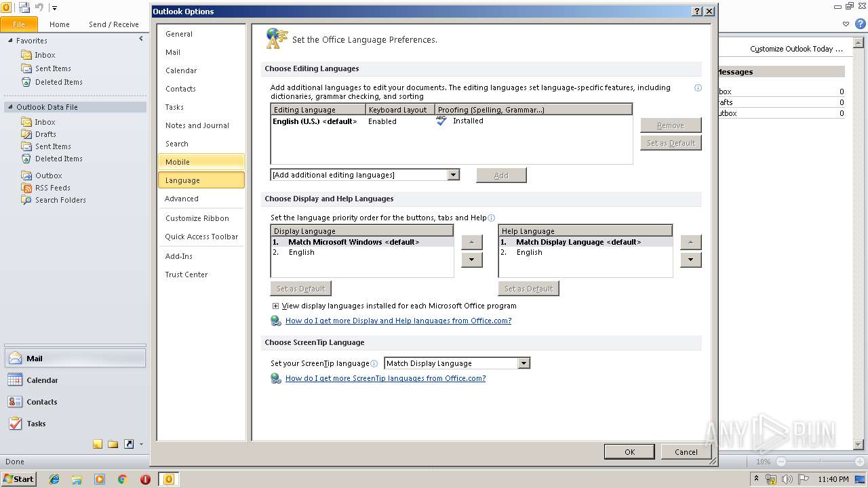This screenshot has height=488, width=868.
Task: Collapse the Outlook Data File group
Action: [x=10, y=107]
